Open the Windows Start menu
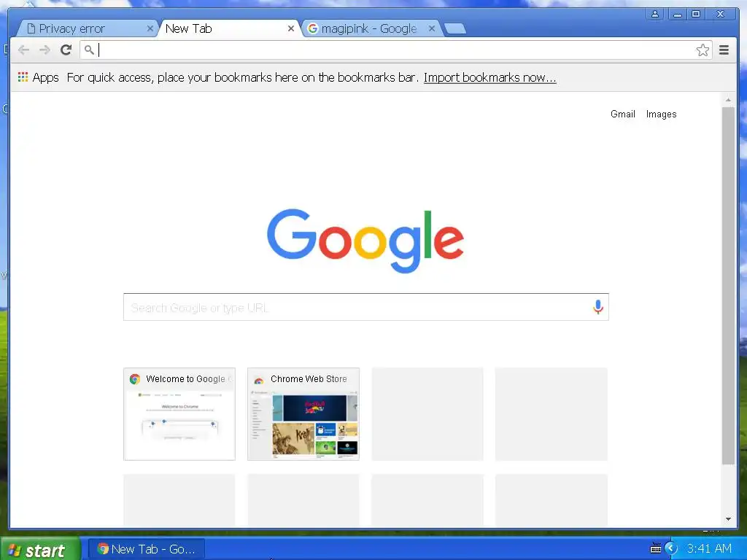This screenshot has height=560, width=747. coord(41,549)
